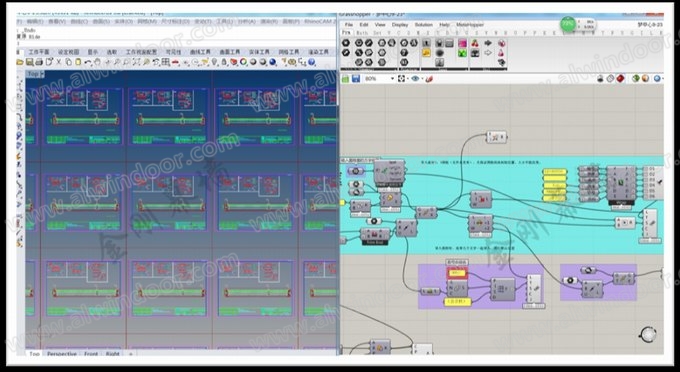Switch to the Perspective viewport tab
Image resolution: width=680 pixels, height=372 pixels.
point(62,354)
